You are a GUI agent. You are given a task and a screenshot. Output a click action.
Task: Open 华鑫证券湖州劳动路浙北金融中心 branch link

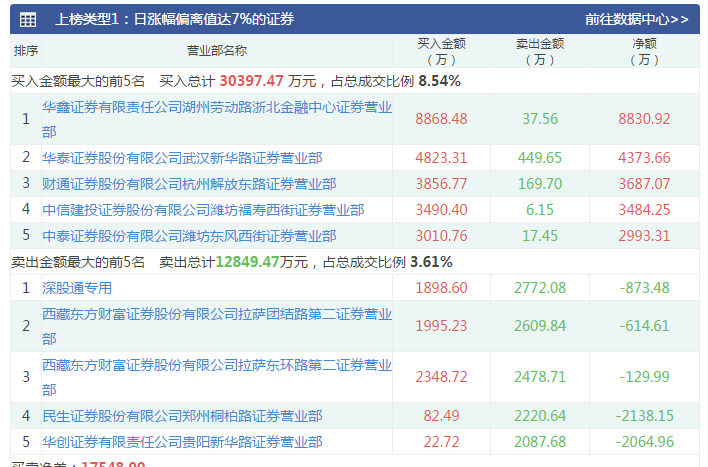pyautogui.click(x=217, y=119)
